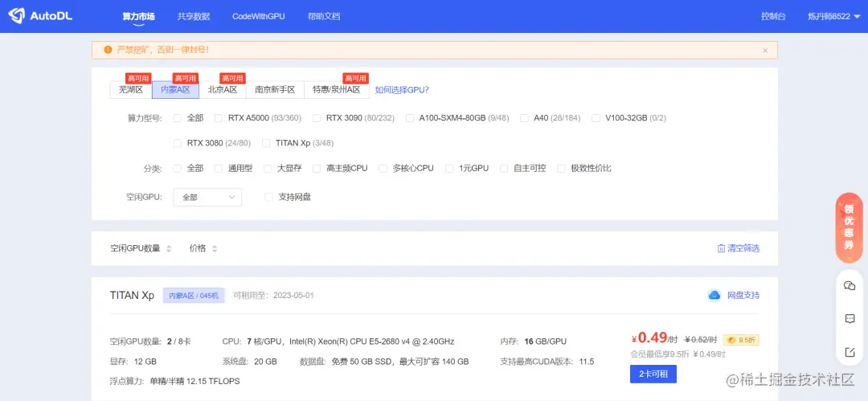Check the 分类 全部 checkbox
Screen dimensions: 868x401
(177, 169)
